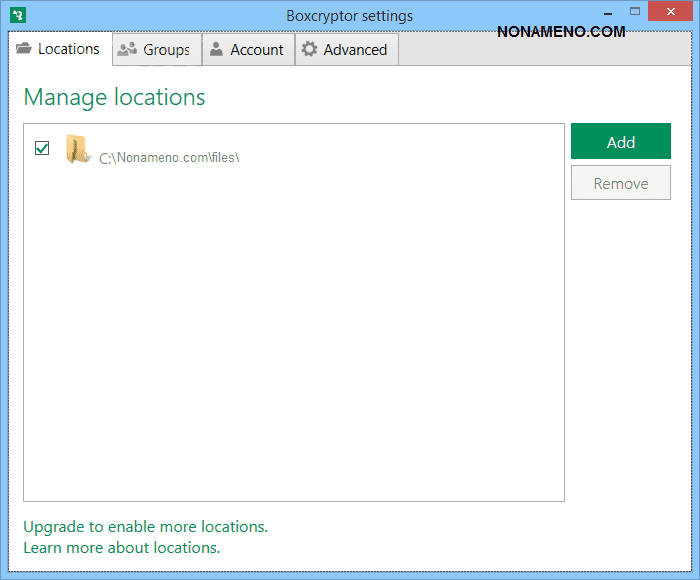Viewport: 700px width, 580px height.
Task: Click the Remove button
Action: tap(620, 184)
